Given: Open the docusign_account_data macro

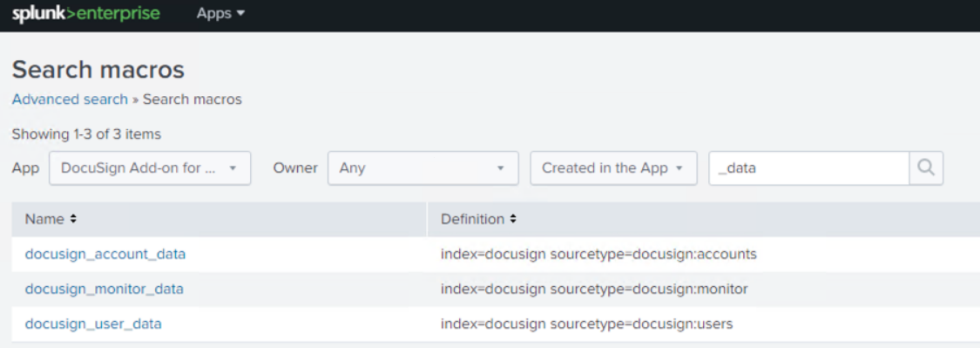Looking at the screenshot, I should (x=105, y=254).
